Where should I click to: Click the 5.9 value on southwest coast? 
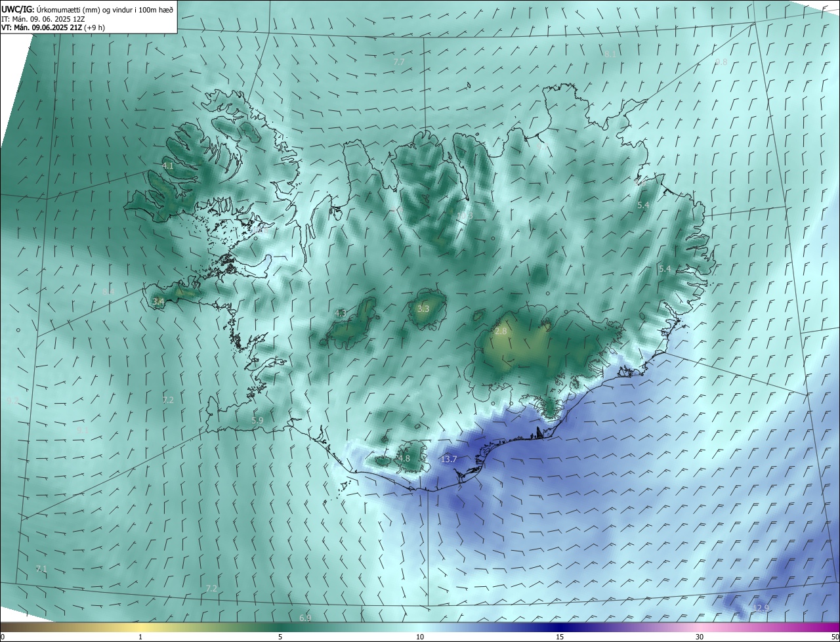tap(257, 420)
